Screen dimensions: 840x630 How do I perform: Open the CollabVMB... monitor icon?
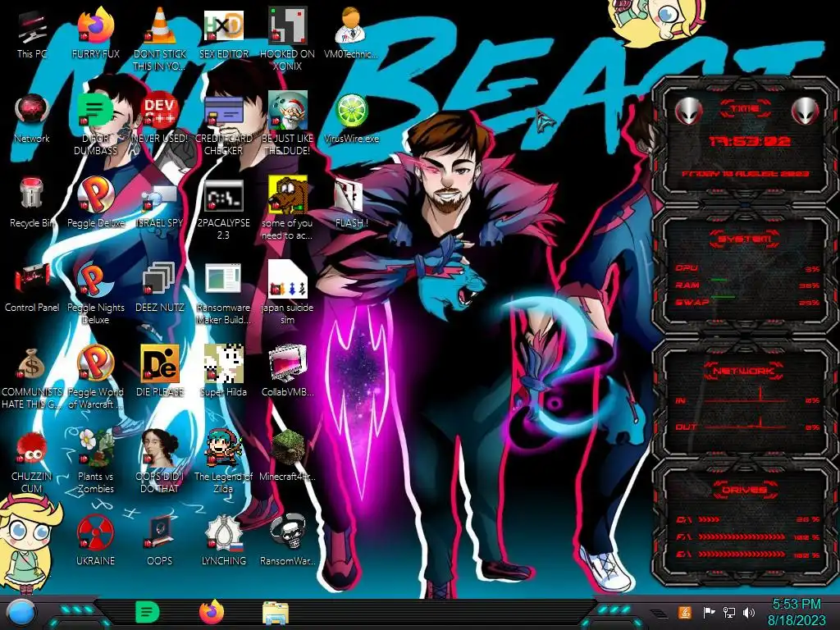[287, 371]
